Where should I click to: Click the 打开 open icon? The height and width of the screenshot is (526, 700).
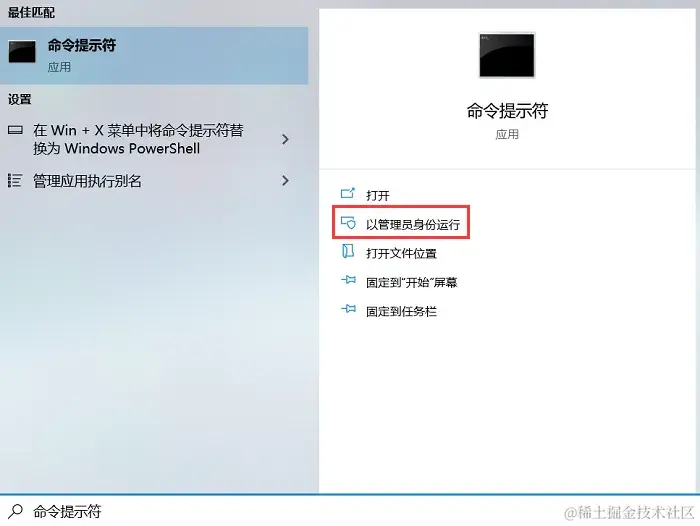[x=348, y=193]
